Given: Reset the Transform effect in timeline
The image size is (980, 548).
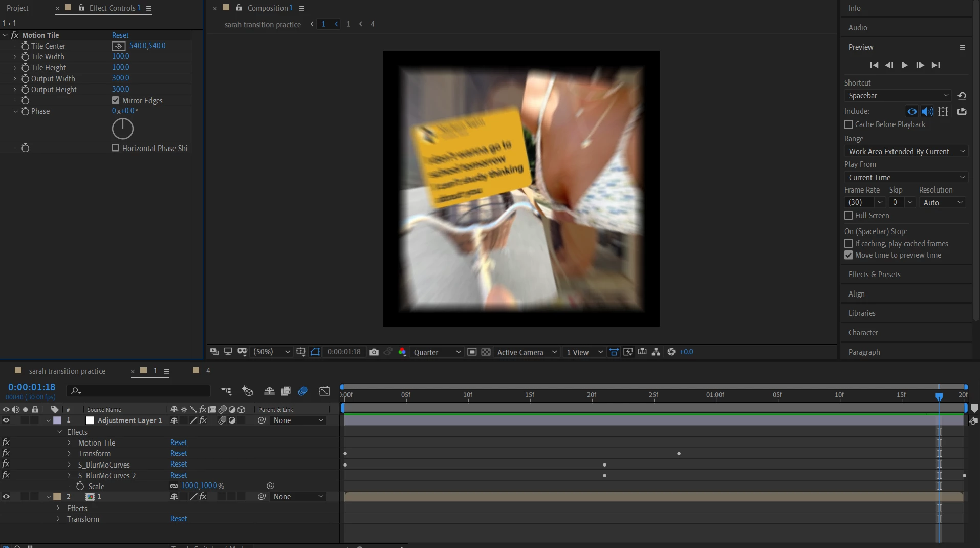Looking at the screenshot, I should (x=179, y=454).
